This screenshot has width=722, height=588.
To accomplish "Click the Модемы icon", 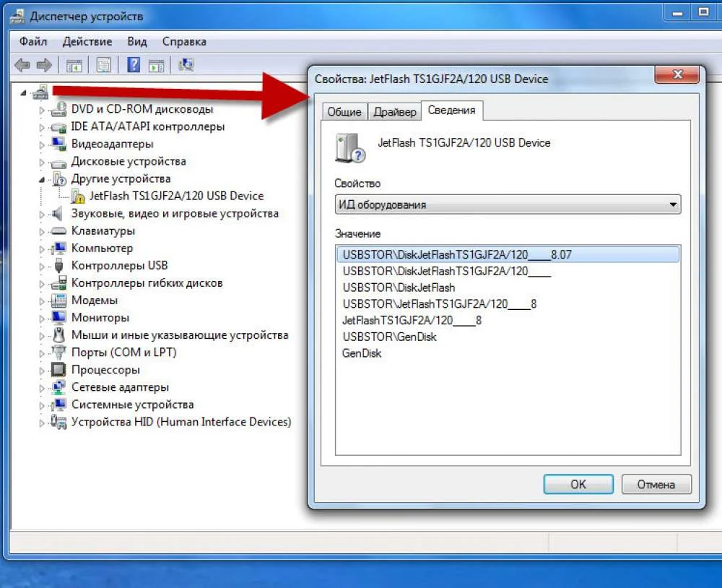I will [x=58, y=301].
